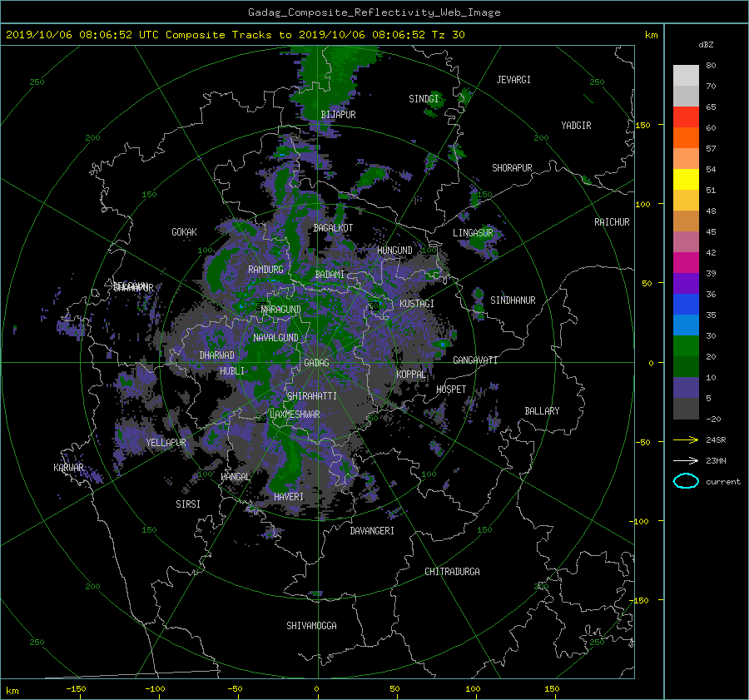
Task: Click the '57' value in dBZ legend
Action: (711, 149)
